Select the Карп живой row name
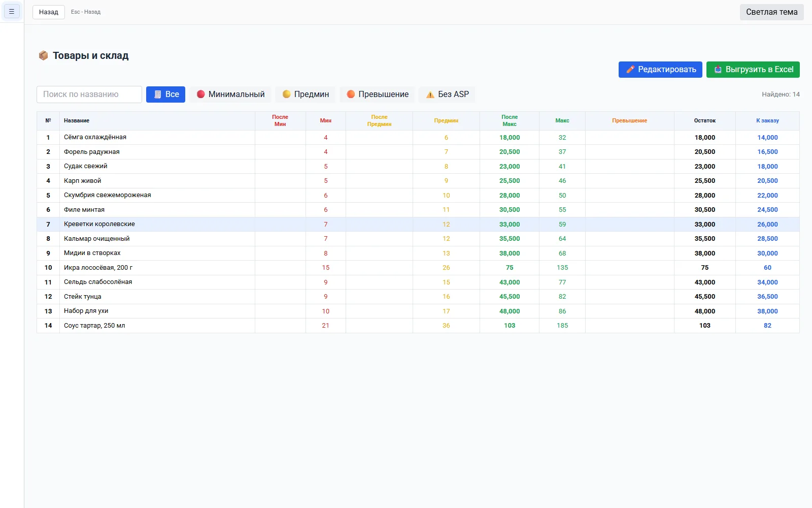The height and width of the screenshot is (508, 812). (x=82, y=181)
